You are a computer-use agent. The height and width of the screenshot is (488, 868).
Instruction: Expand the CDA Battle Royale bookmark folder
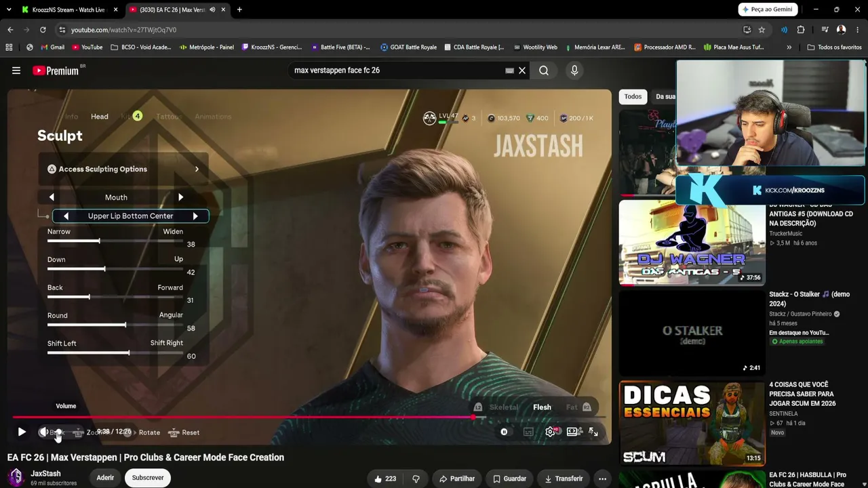point(474,47)
